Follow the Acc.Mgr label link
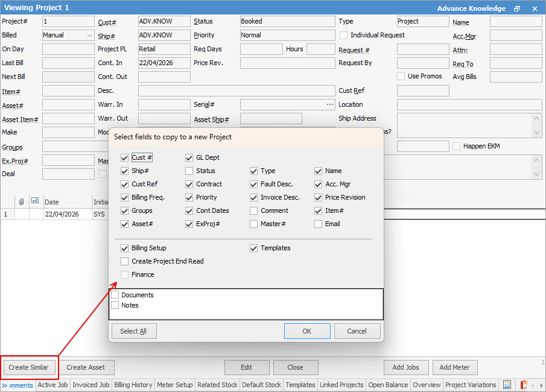The image size is (546, 392). [464, 36]
